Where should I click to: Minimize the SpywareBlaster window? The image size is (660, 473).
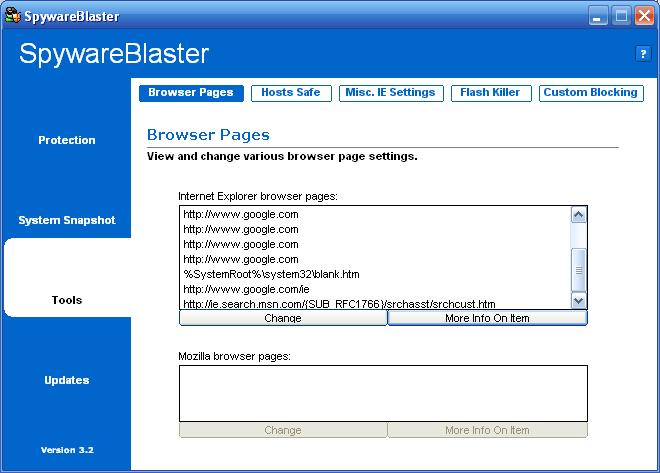point(598,16)
